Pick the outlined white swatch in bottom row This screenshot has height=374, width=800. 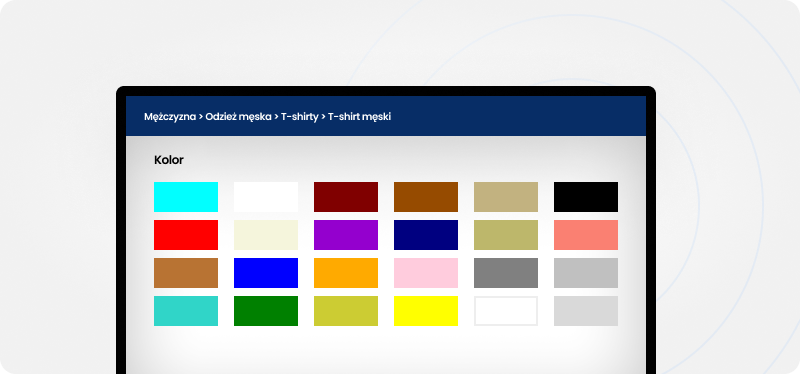point(506,311)
